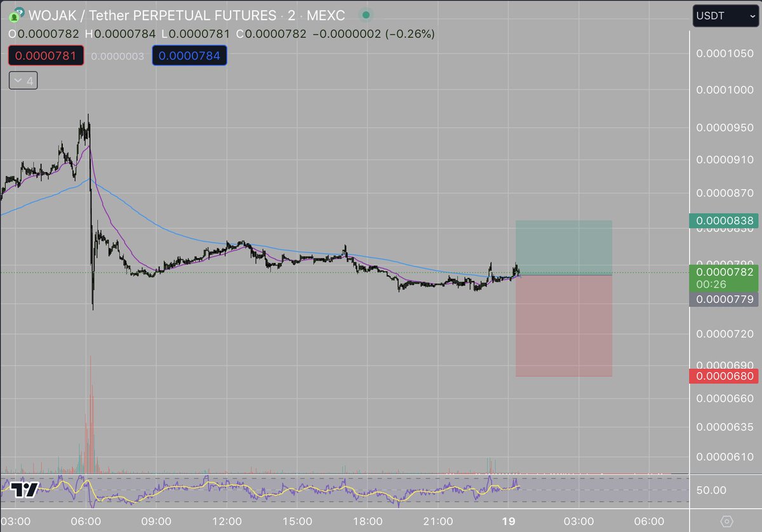Screen dimensions: 762x532
Task: Select the red long position stop-loss zone
Action: tap(564, 326)
